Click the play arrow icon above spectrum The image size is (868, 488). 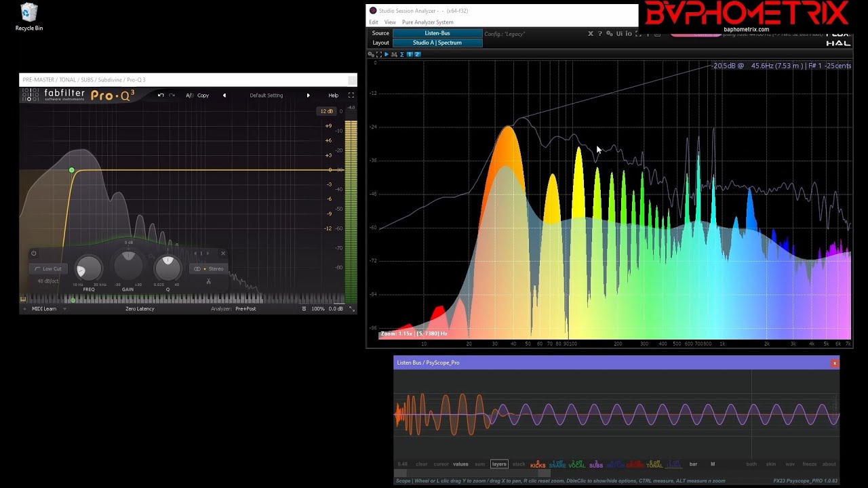[x=387, y=54]
